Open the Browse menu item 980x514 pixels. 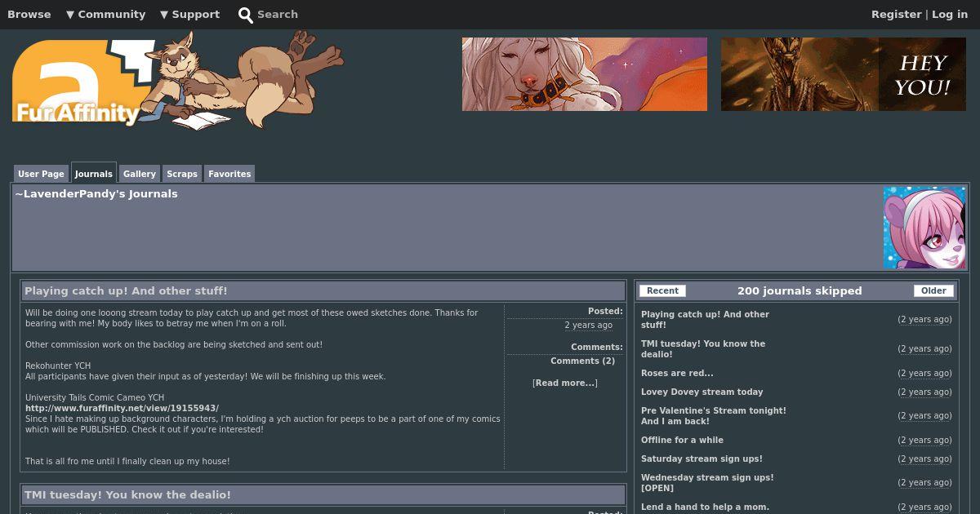point(29,14)
